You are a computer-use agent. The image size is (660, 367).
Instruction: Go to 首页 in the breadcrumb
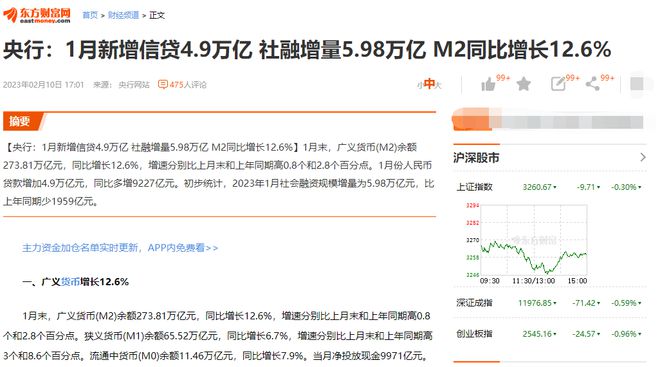(90, 15)
